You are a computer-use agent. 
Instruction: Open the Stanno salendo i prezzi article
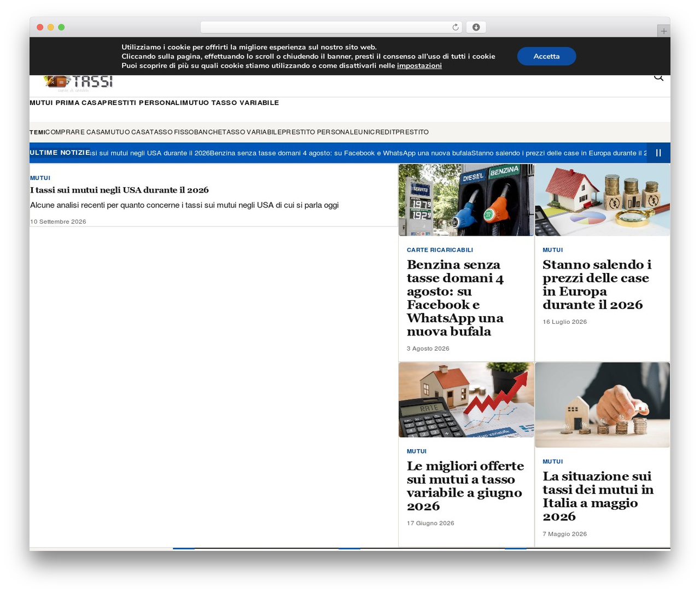pos(597,284)
